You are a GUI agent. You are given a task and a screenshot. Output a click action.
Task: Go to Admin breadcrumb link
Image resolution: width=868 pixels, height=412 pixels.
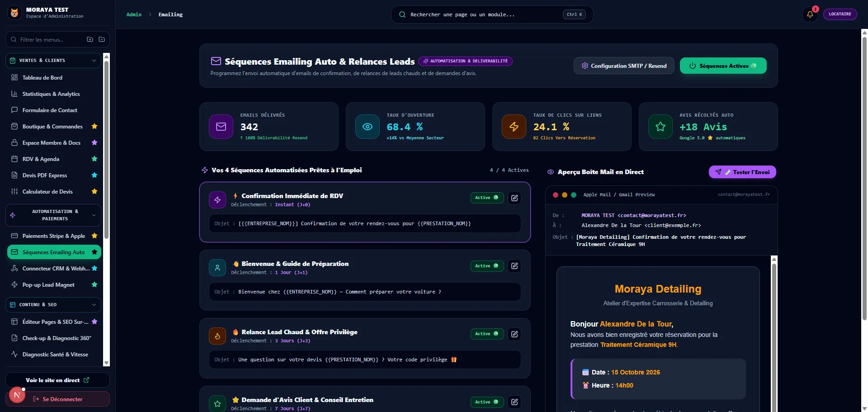click(x=134, y=14)
